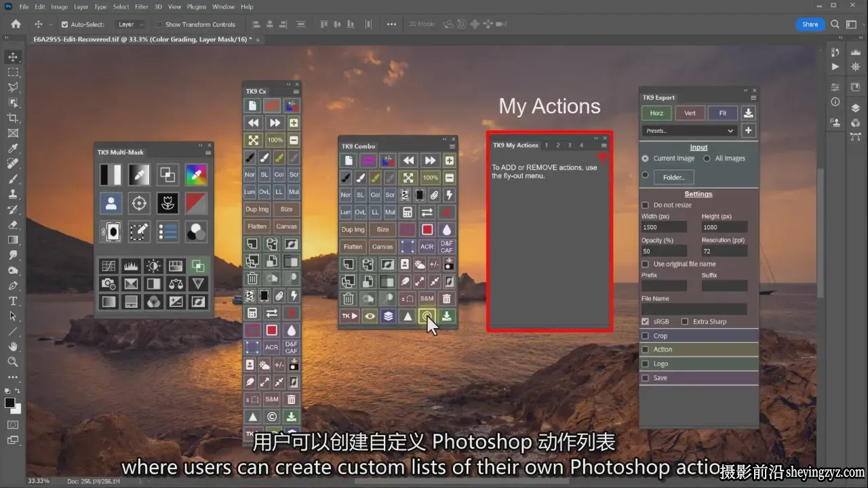Select the Crop tool in the left toolbar

pyautogui.click(x=13, y=118)
